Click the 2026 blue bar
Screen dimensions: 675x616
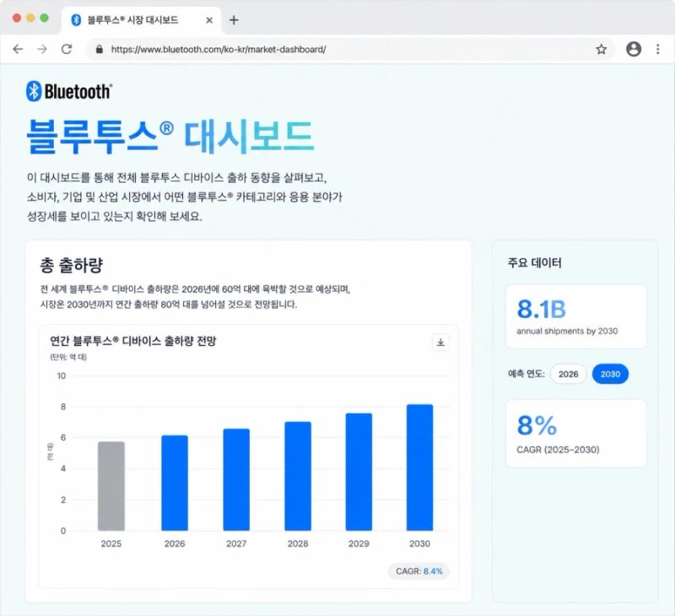click(x=175, y=483)
